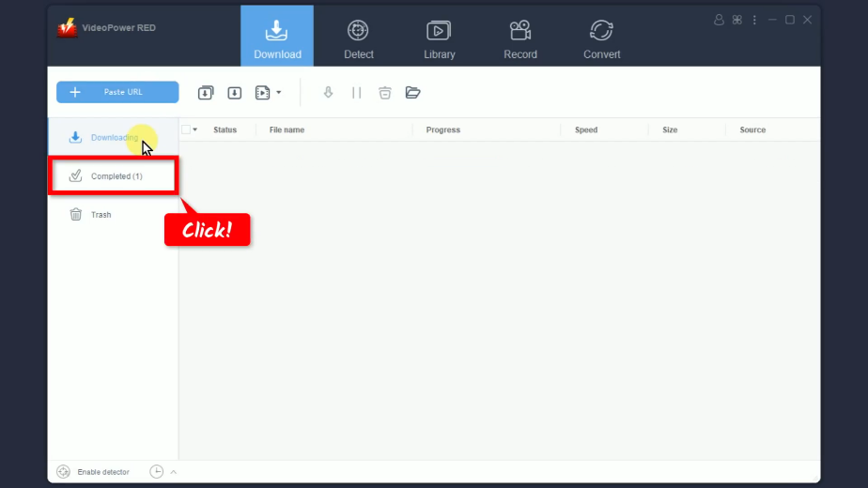Minimize the VideoPower RED window
Screen dimensions: 868x488
(x=772, y=20)
